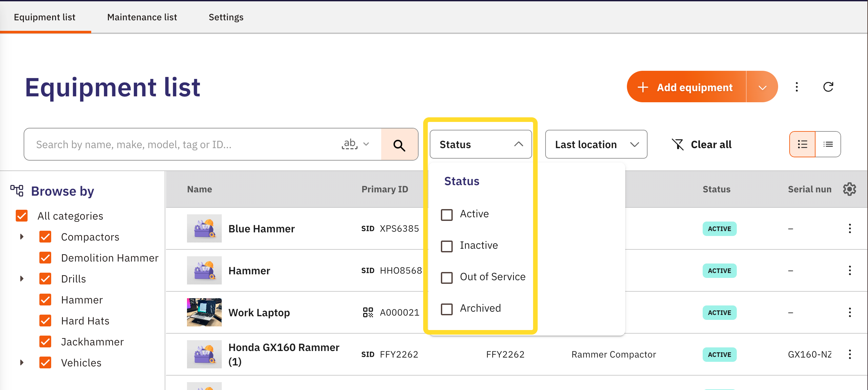The height and width of the screenshot is (390, 868).
Task: Open Hammer row thumbnail image
Action: pyautogui.click(x=204, y=271)
